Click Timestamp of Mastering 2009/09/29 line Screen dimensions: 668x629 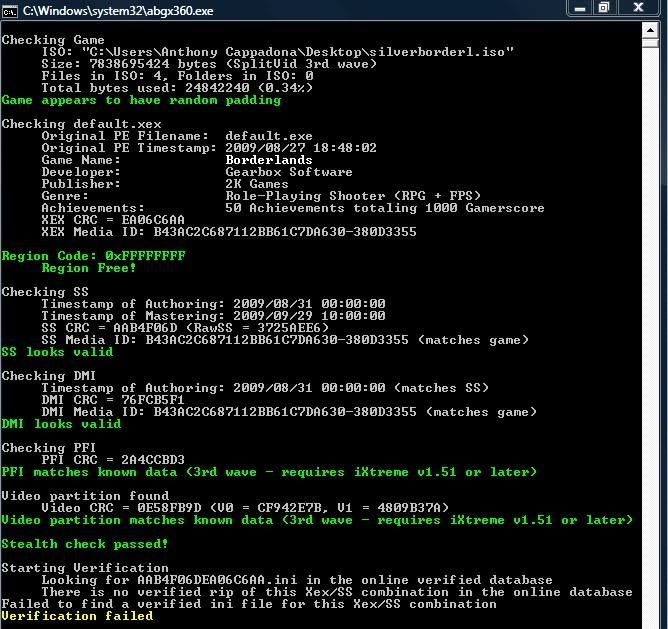tap(213, 316)
